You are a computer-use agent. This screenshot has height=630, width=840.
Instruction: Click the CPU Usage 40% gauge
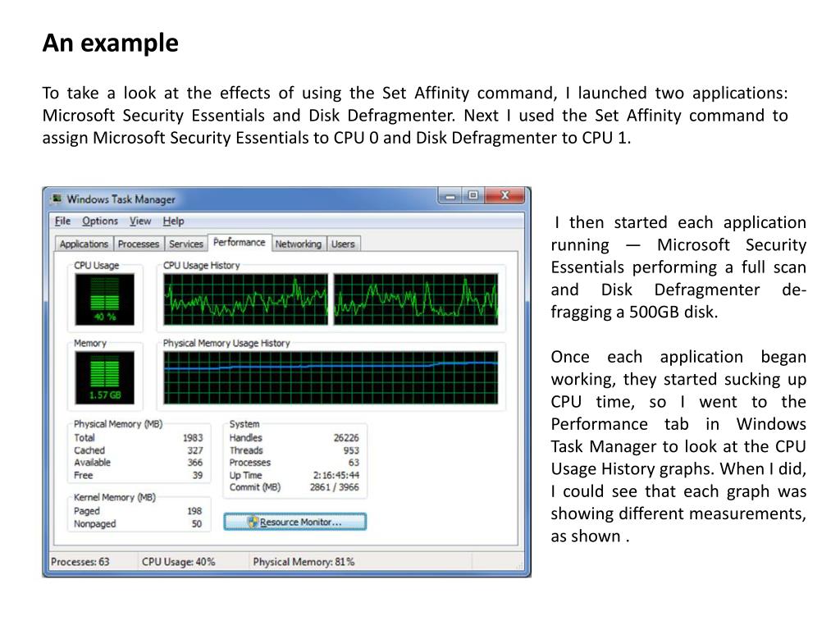tap(104, 299)
